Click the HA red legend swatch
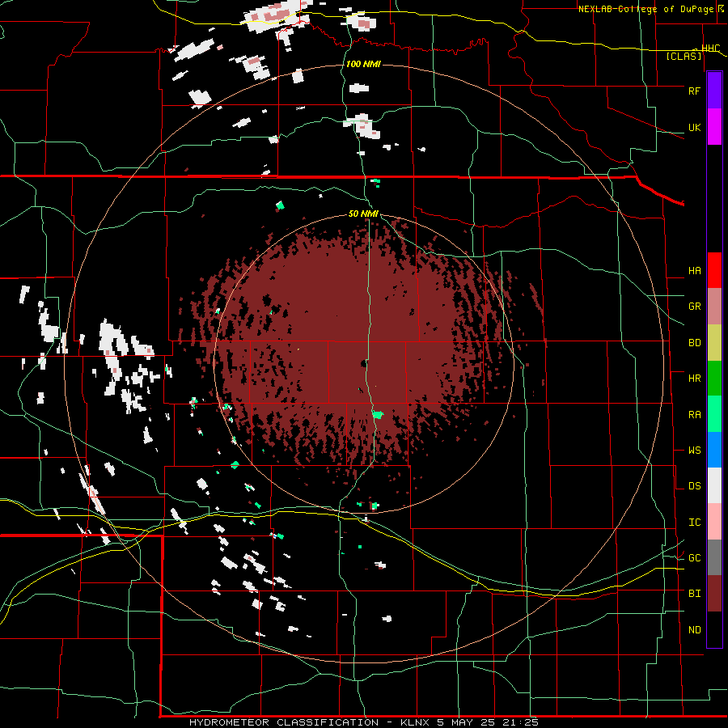The image size is (728, 728). pyautogui.click(x=714, y=270)
